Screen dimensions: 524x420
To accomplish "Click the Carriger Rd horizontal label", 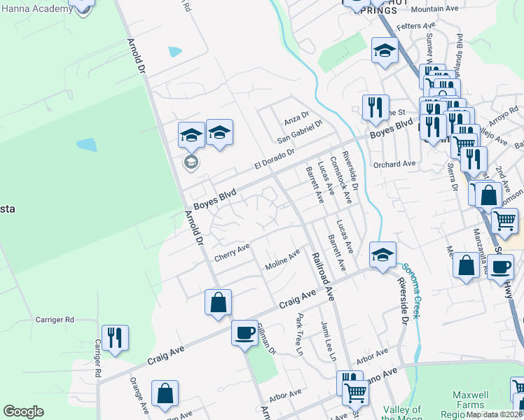I will coord(55,319).
